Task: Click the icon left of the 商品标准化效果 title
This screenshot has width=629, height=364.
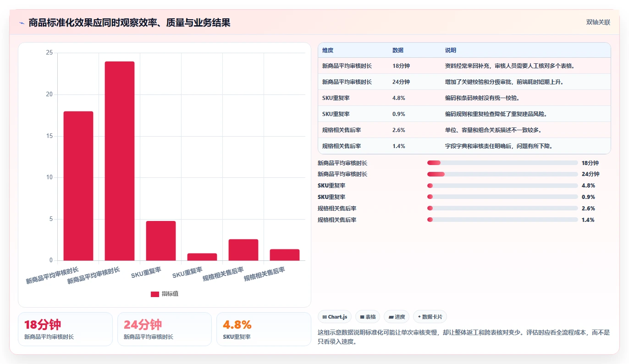Action: [22, 23]
